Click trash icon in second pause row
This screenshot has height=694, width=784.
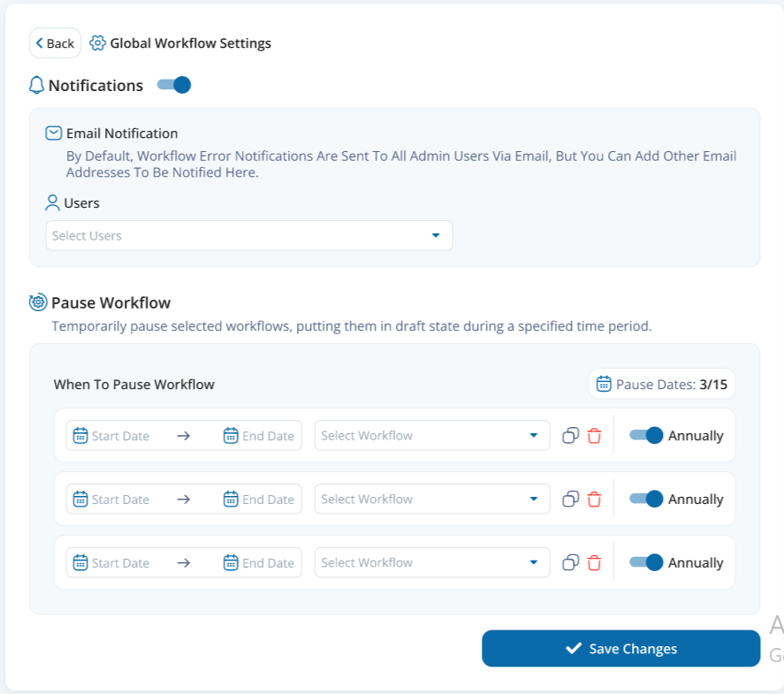click(x=594, y=500)
